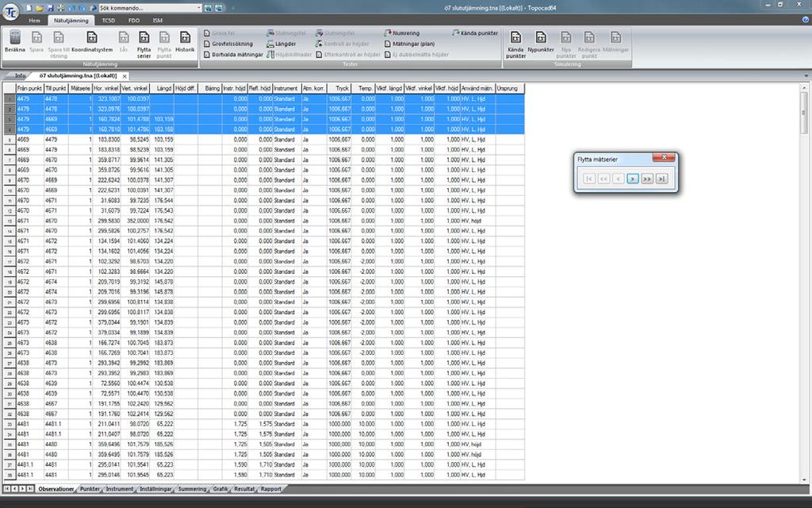812x508 pixels.
Task: Click Längd cell 185,526 in row 35
Action: click(x=162, y=444)
